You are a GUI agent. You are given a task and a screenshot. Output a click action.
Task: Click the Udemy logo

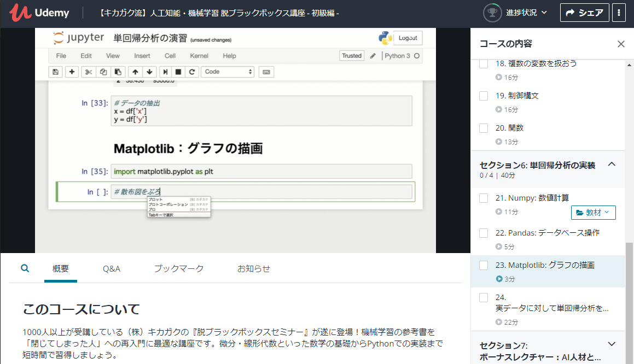point(39,13)
